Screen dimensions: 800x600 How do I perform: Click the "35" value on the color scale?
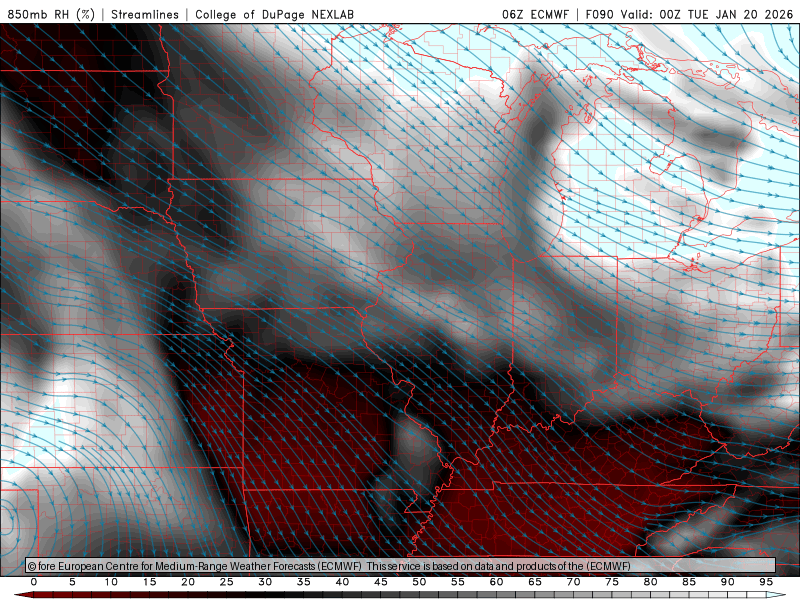pos(304,582)
